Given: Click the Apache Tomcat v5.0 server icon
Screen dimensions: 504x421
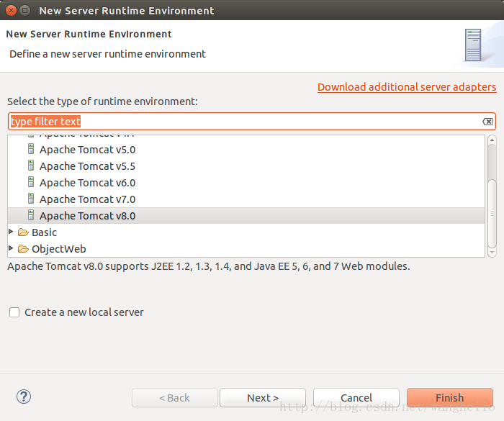Looking at the screenshot, I should (31, 149).
